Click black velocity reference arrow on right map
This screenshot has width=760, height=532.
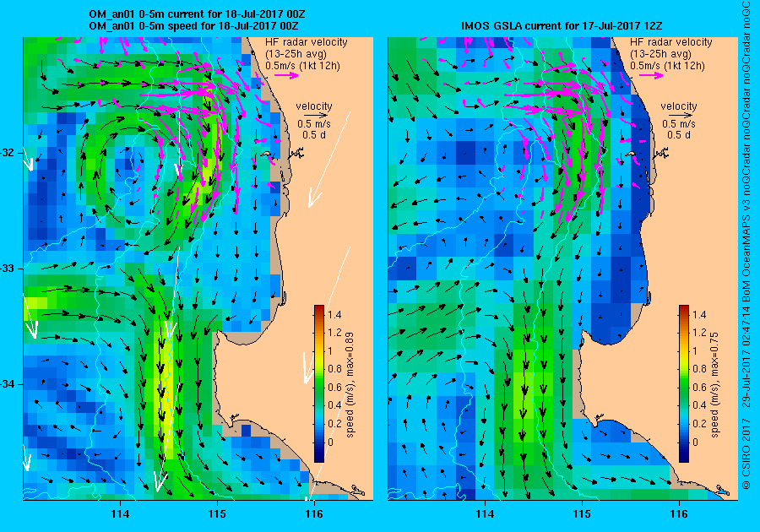click(681, 116)
